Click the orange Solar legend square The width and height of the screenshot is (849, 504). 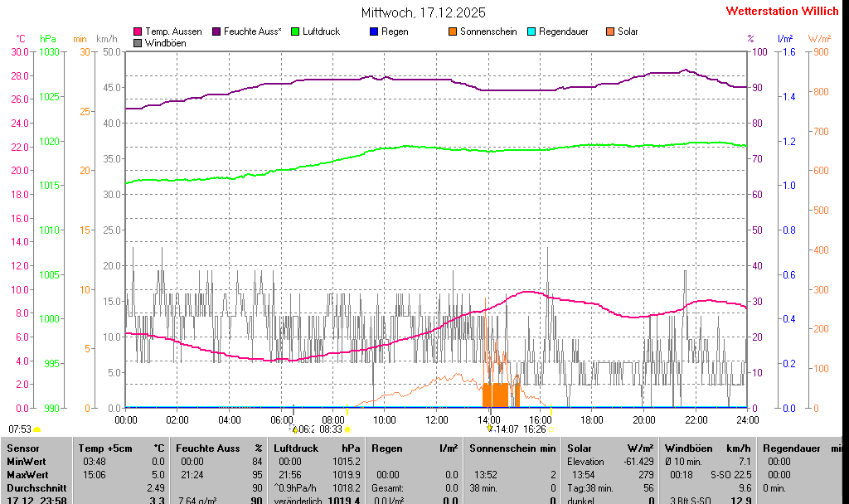610,31
